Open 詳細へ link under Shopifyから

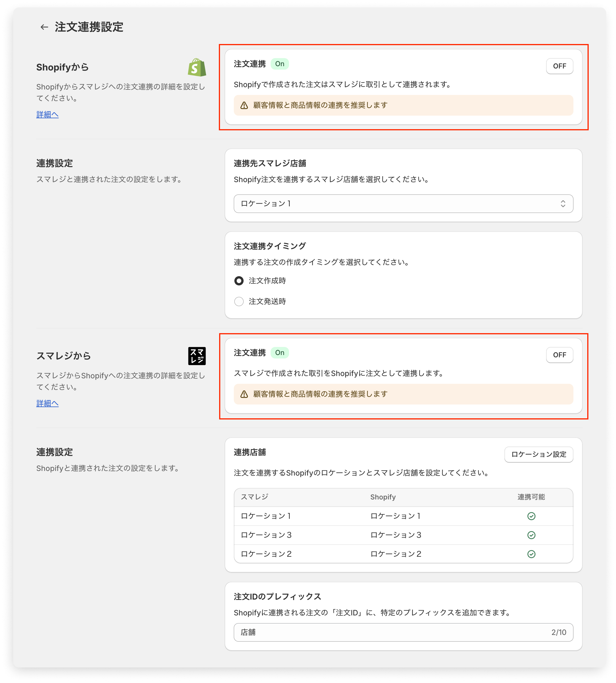47,115
